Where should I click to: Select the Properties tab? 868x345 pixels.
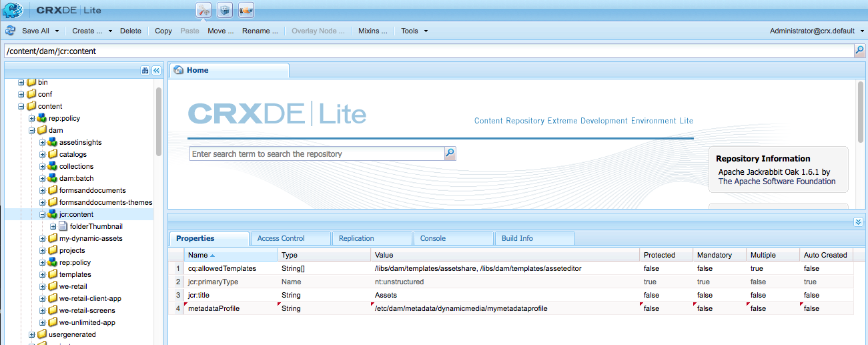pos(209,238)
